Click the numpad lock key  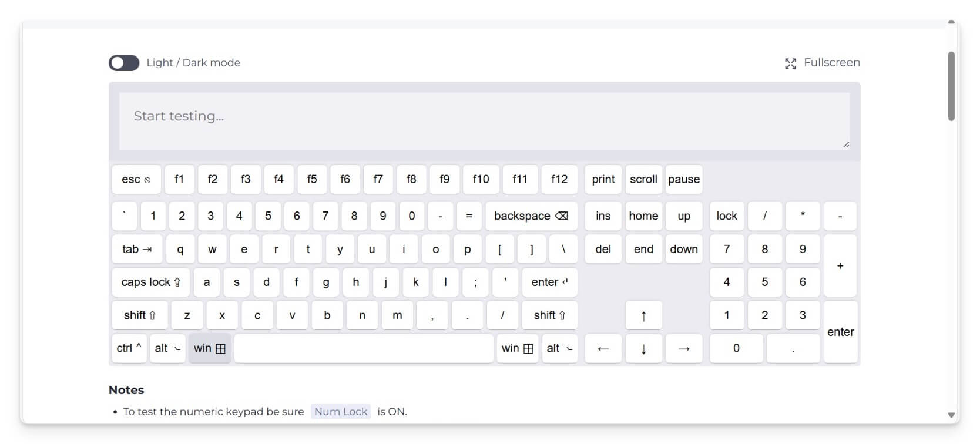(726, 216)
